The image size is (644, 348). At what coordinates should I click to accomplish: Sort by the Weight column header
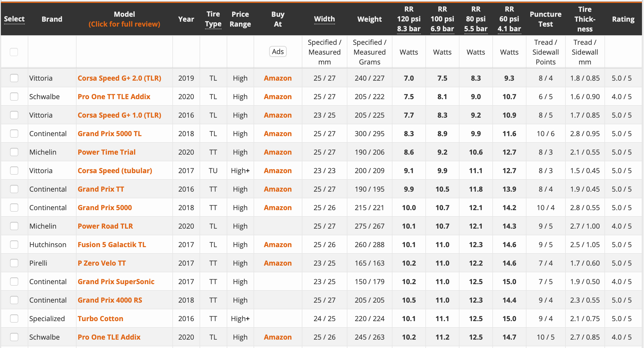click(x=369, y=19)
